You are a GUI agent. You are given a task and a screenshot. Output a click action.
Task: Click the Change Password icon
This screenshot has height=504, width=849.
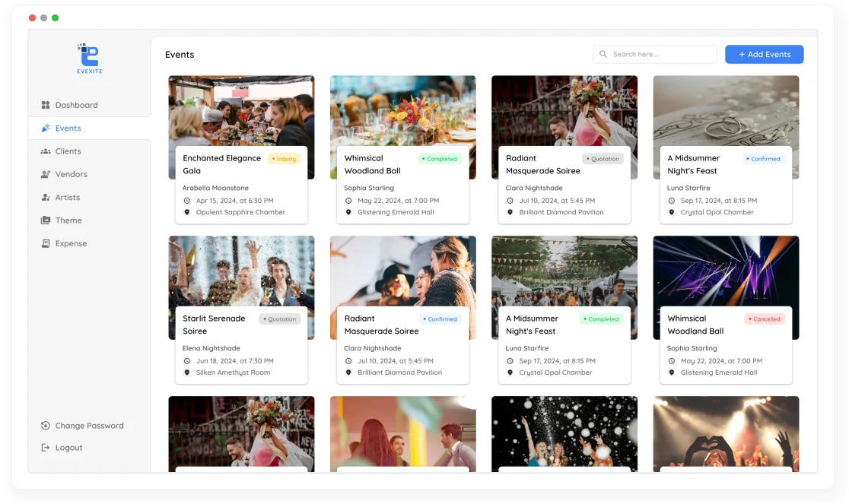46,426
